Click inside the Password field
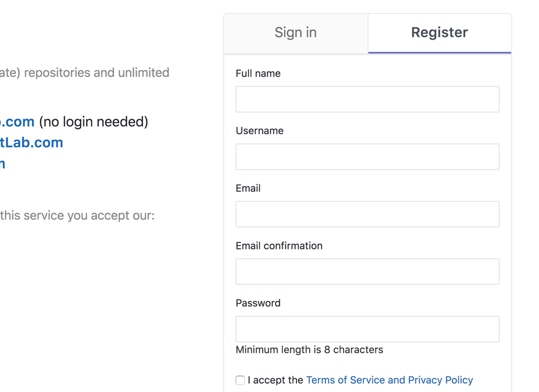The image size is (539, 392). tap(367, 329)
